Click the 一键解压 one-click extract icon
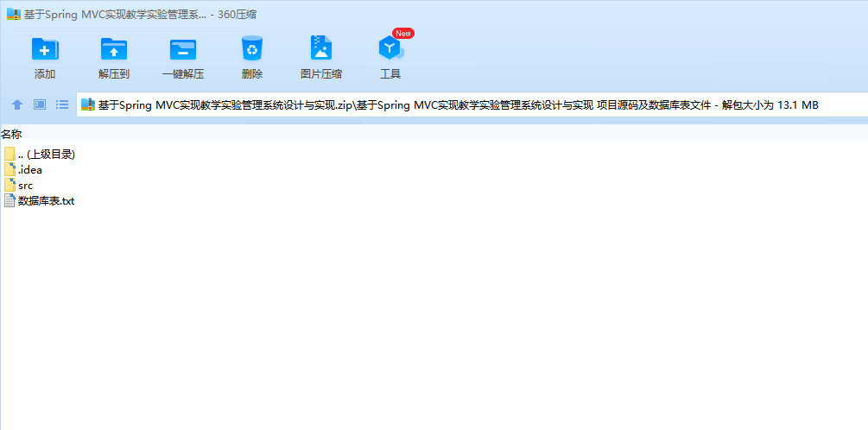The width and height of the screenshot is (868, 430). 183,48
